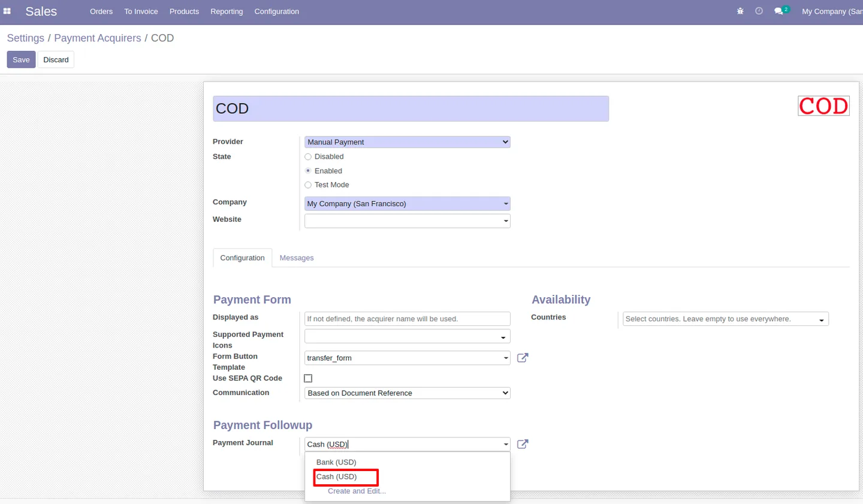863x504 pixels.
Task: Open the Communication dropdown
Action: point(408,393)
